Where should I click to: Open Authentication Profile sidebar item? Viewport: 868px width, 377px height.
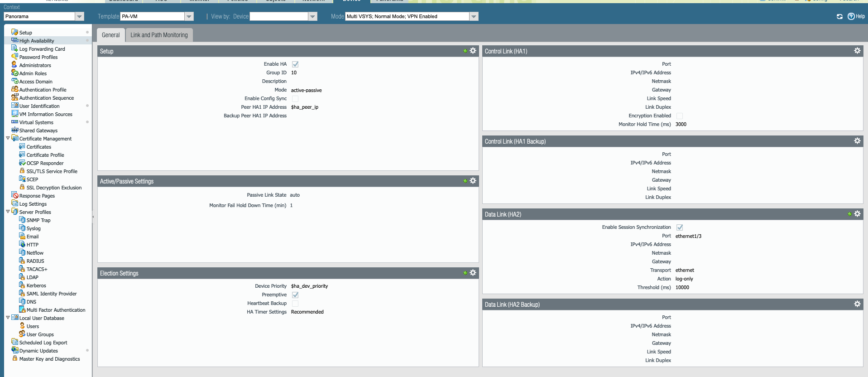click(43, 90)
